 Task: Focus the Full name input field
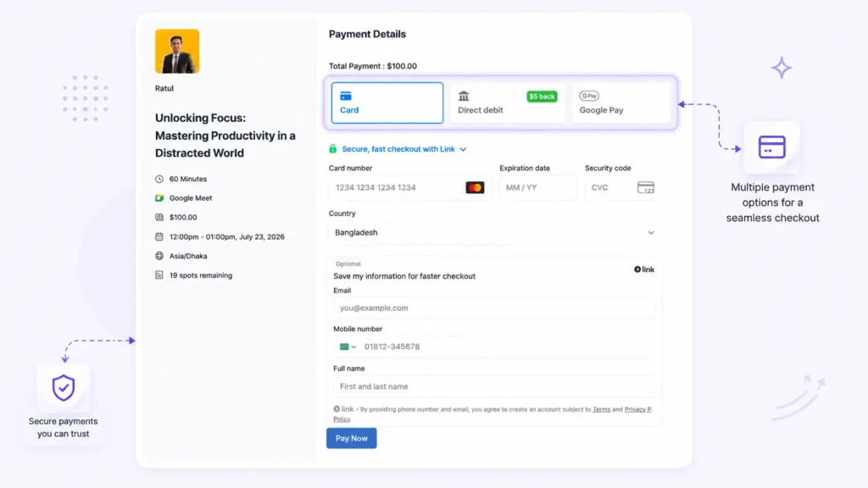(x=494, y=386)
